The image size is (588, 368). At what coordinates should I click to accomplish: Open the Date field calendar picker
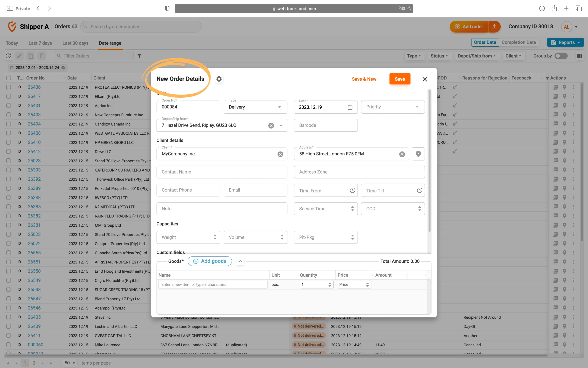[x=350, y=107]
